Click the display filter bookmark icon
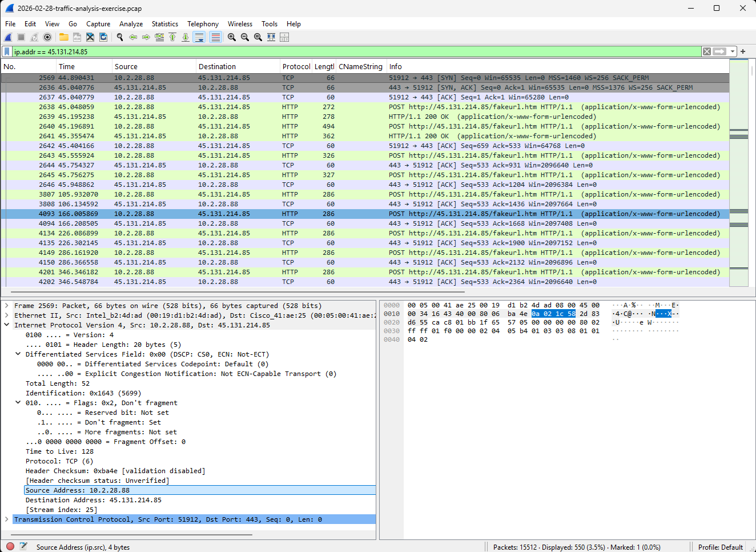The image size is (756, 552). pos(7,51)
